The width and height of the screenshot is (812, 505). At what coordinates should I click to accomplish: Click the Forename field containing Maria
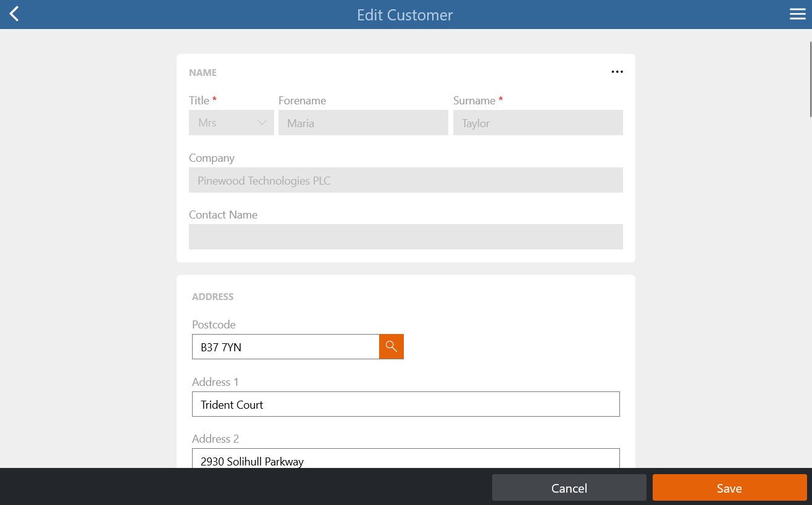pyautogui.click(x=363, y=123)
